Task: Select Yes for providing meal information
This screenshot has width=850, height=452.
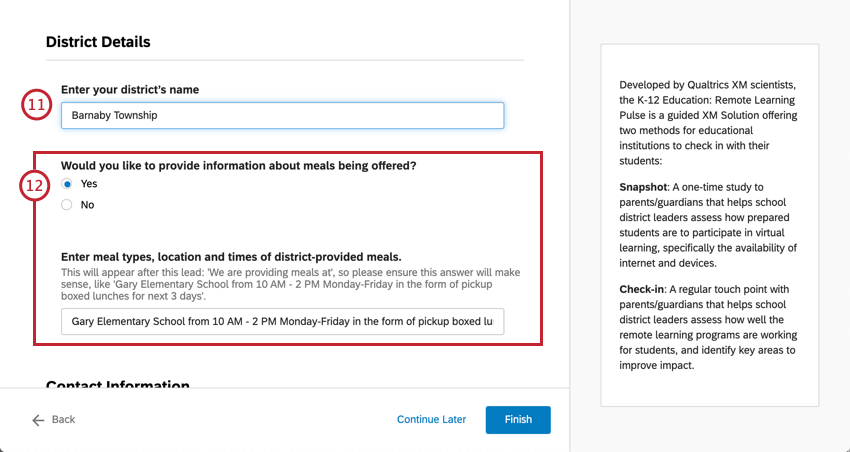Action: tap(67, 184)
